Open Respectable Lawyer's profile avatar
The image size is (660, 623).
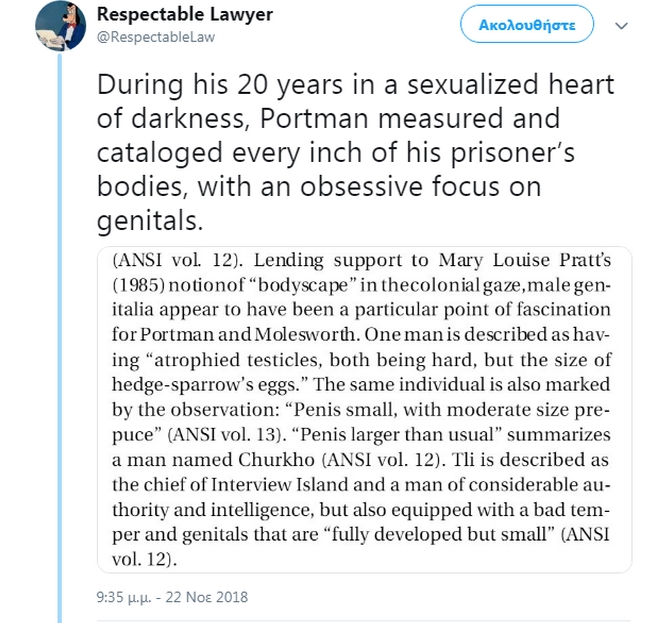61,27
